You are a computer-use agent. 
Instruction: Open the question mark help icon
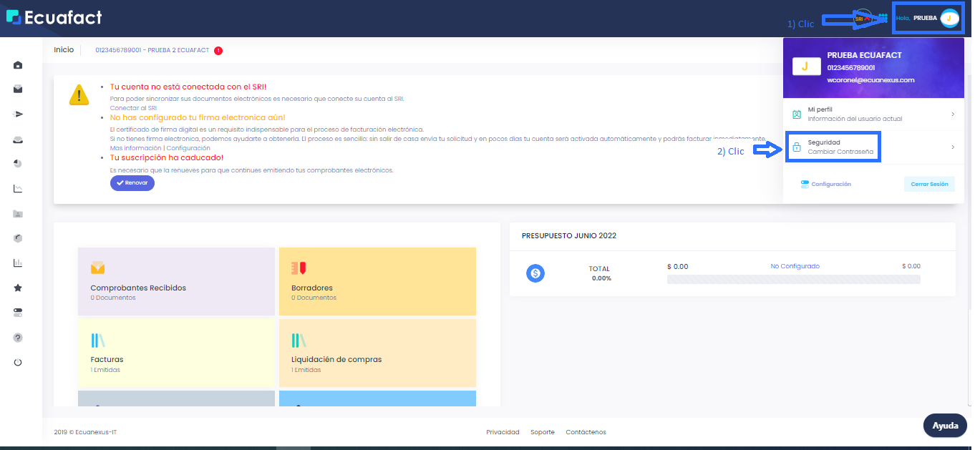18,338
